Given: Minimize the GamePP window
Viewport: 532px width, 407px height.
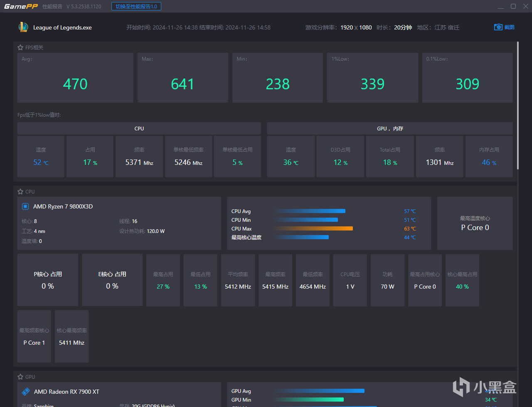Looking at the screenshot, I should [501, 6].
